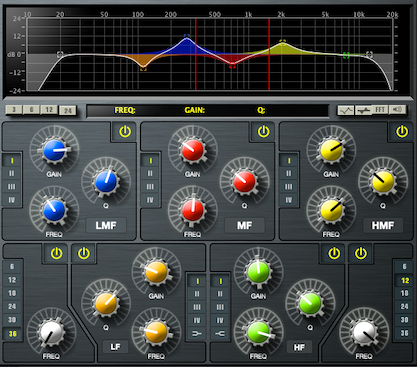Click the orange LF node on graph
417x367 pixels.
[143, 69]
